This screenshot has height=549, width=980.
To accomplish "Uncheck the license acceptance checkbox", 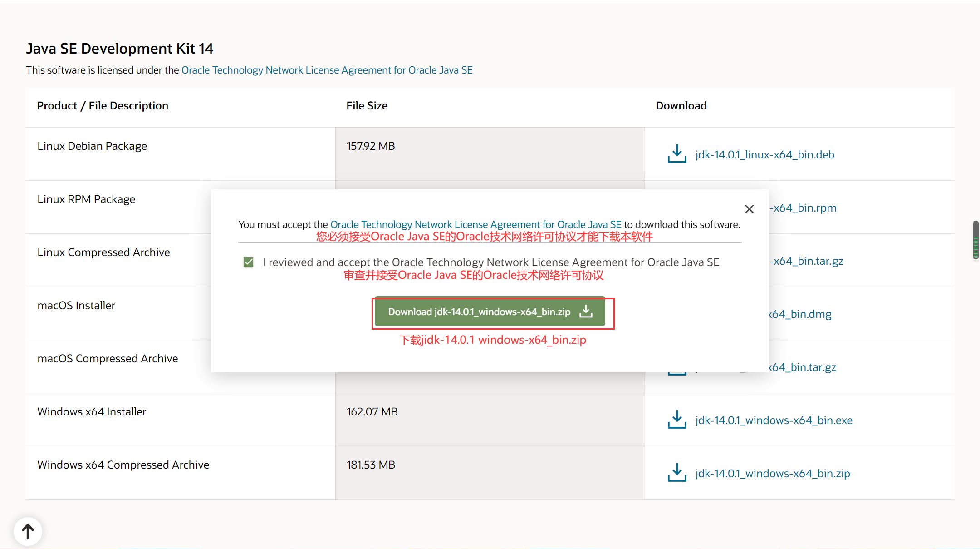I will pos(248,262).
